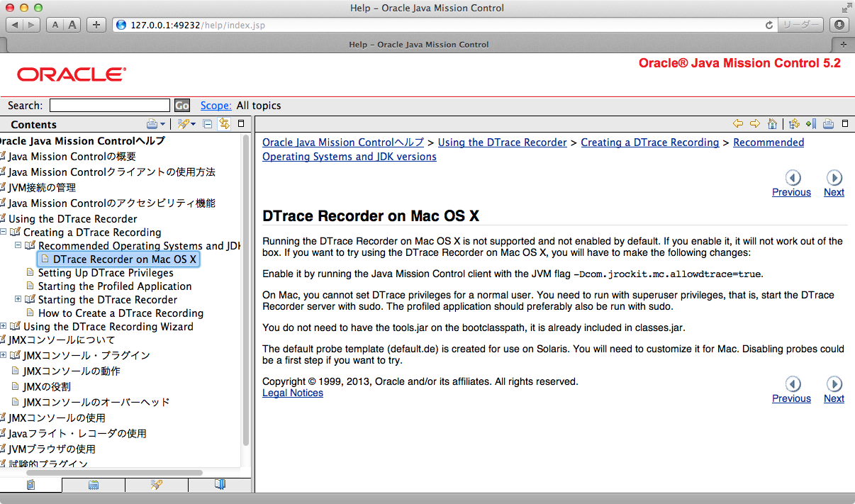Image resolution: width=855 pixels, height=504 pixels.
Task: Switch to the Bookmarks view tab
Action: click(x=220, y=485)
